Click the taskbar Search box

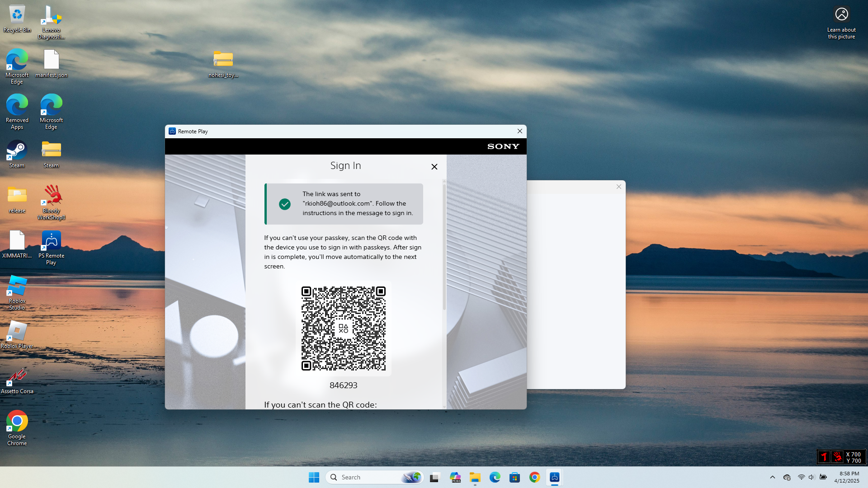(375, 477)
